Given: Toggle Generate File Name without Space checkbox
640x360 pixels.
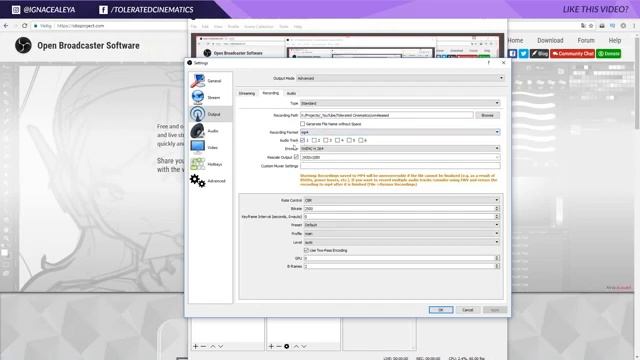Looking at the screenshot, I should point(302,123).
